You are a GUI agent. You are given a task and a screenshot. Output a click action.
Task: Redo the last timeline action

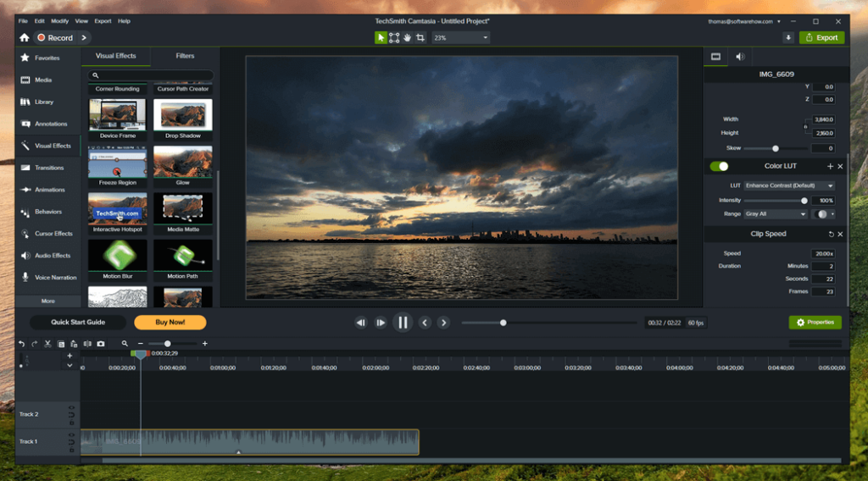pyautogui.click(x=34, y=344)
